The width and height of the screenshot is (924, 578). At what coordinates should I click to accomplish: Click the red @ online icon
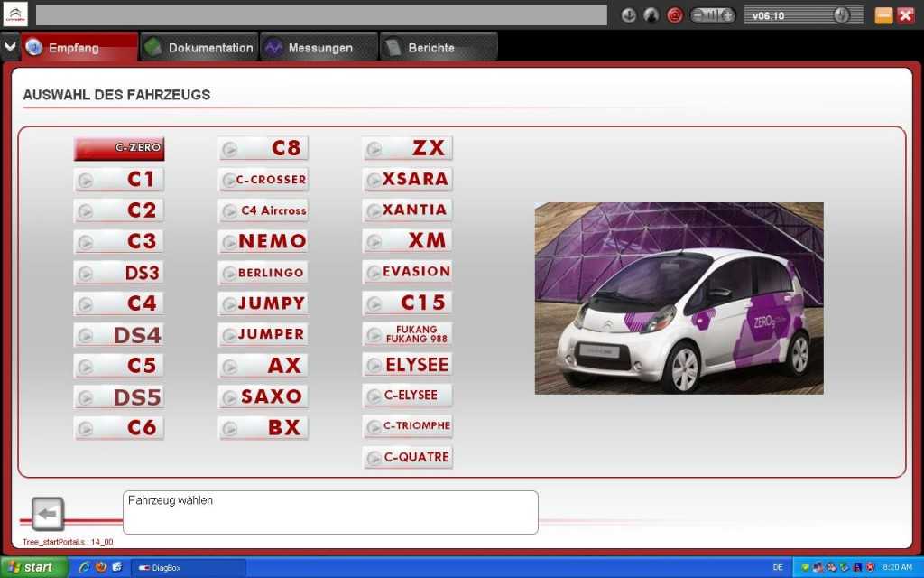coord(675,15)
